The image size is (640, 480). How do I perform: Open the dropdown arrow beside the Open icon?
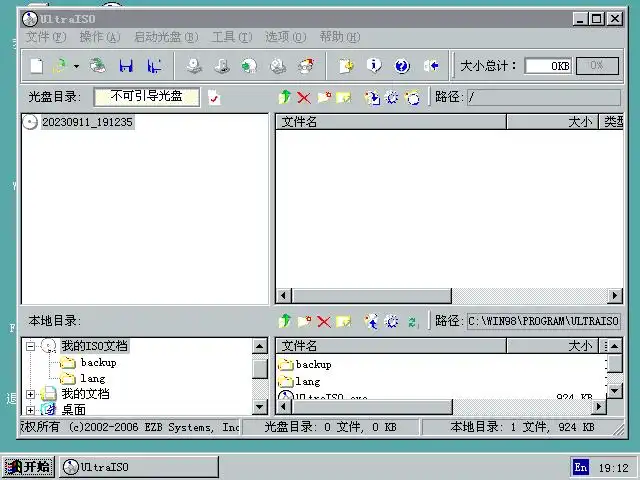pos(76,66)
